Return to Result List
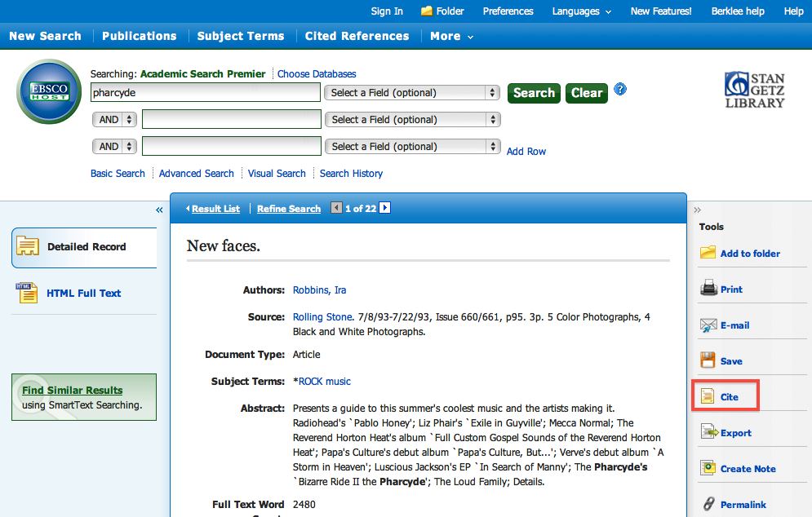The height and width of the screenshot is (517, 812). point(215,209)
